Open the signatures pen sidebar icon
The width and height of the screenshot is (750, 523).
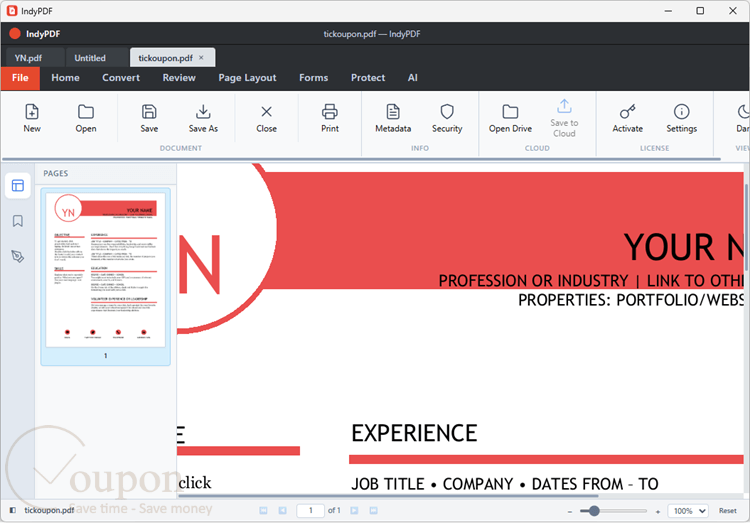(18, 256)
